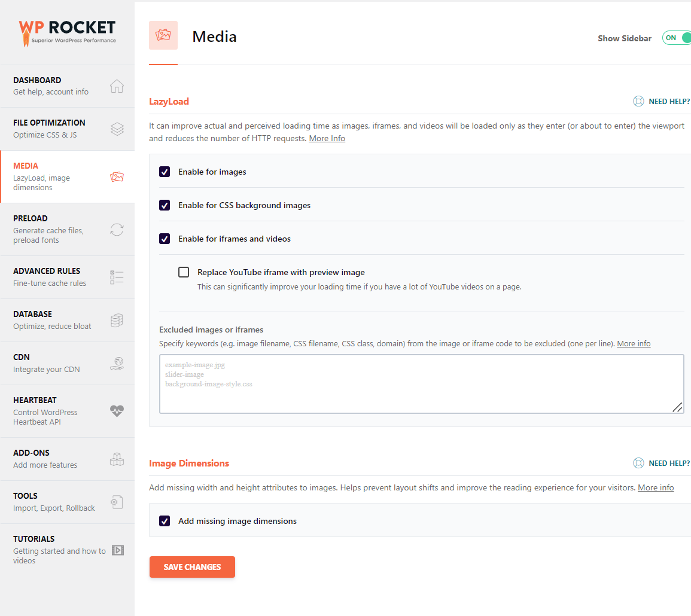Open the Advanced Rules section
The height and width of the screenshot is (616, 691).
pyautogui.click(x=68, y=277)
